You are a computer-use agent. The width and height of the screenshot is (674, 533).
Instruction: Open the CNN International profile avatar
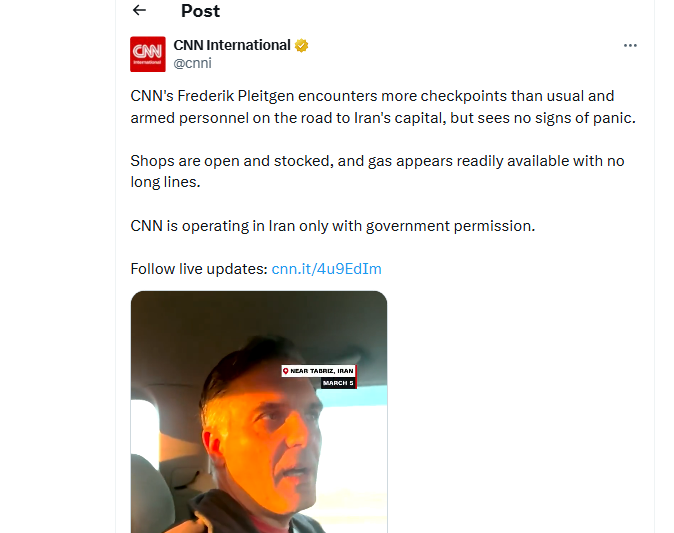[x=148, y=54]
